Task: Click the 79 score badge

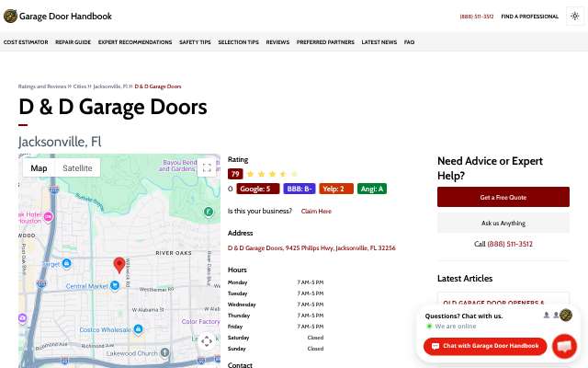Action: [235, 174]
